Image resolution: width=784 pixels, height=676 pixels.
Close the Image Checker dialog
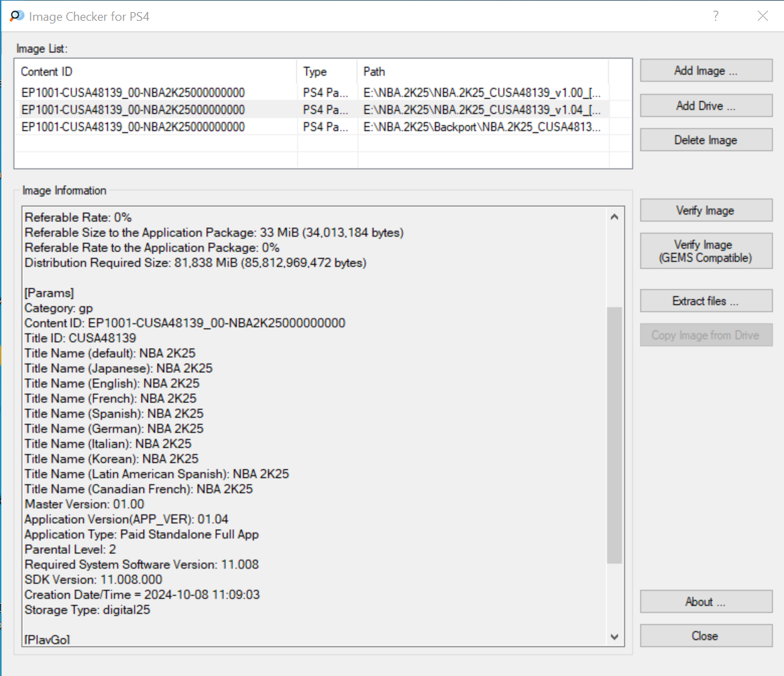(706, 636)
